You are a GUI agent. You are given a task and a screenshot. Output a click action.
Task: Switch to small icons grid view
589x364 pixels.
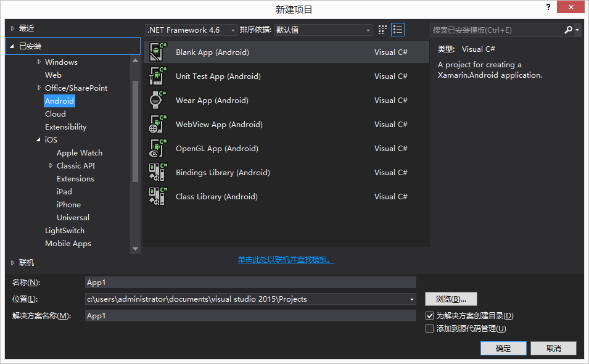pyautogui.click(x=382, y=30)
